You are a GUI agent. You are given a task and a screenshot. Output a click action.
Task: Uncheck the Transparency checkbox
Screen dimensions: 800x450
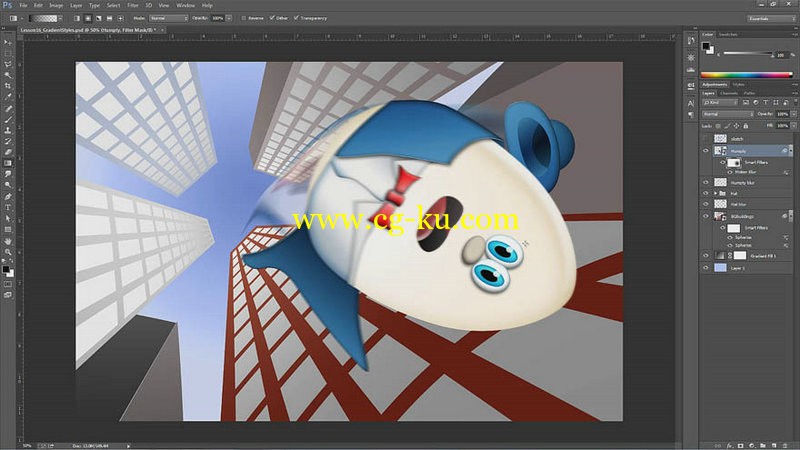(x=296, y=18)
